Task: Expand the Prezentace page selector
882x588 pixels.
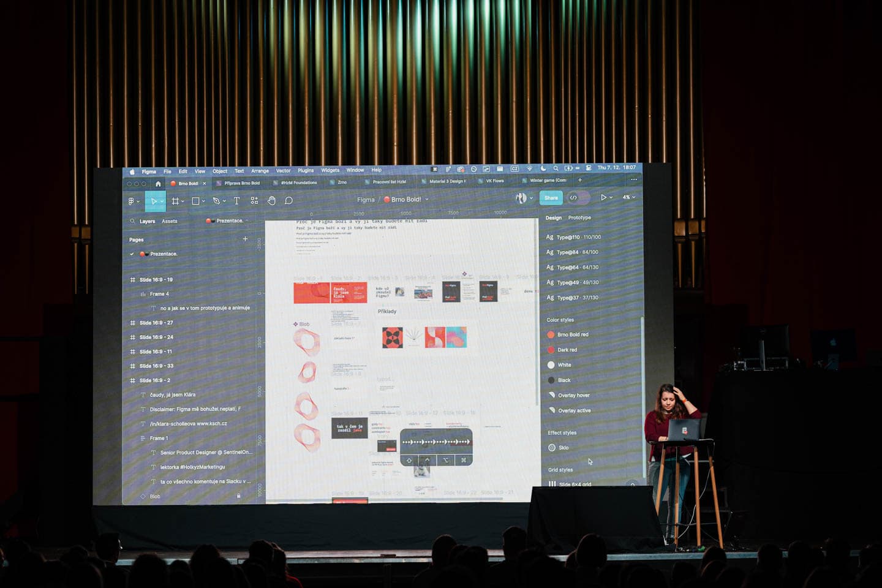Action: click(227, 221)
